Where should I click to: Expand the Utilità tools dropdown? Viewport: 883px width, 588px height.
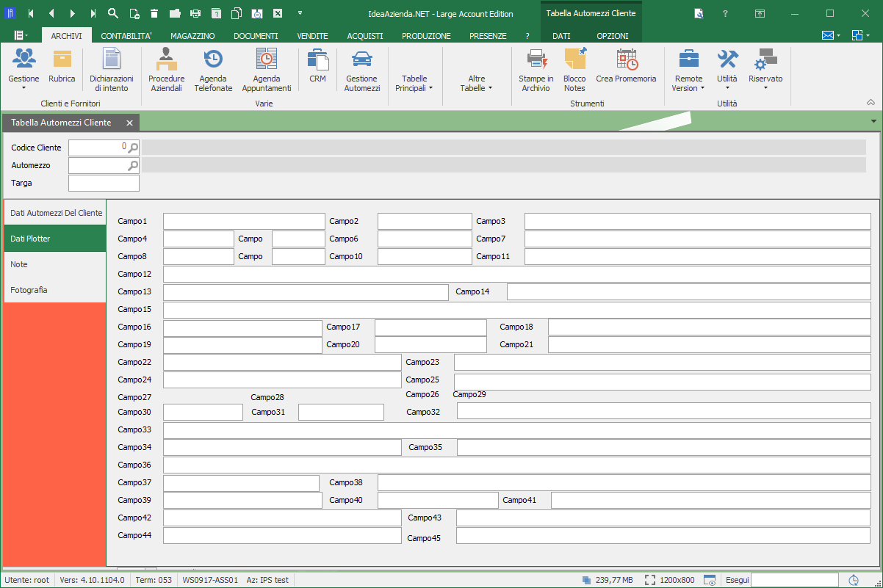point(727,70)
